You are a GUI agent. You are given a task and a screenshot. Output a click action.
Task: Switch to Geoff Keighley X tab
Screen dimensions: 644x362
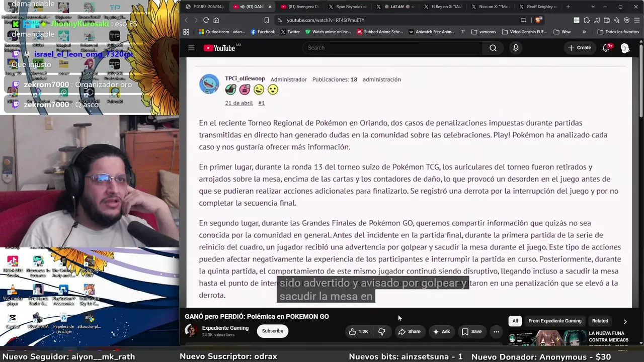click(x=539, y=7)
